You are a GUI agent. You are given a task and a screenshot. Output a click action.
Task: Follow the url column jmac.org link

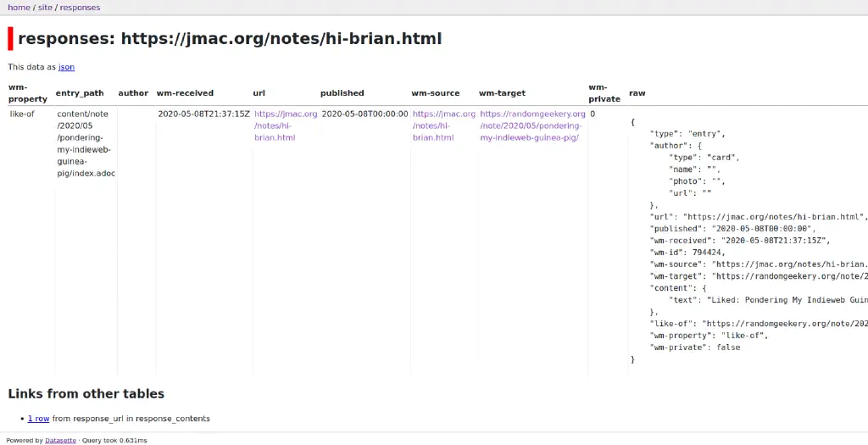point(286,125)
